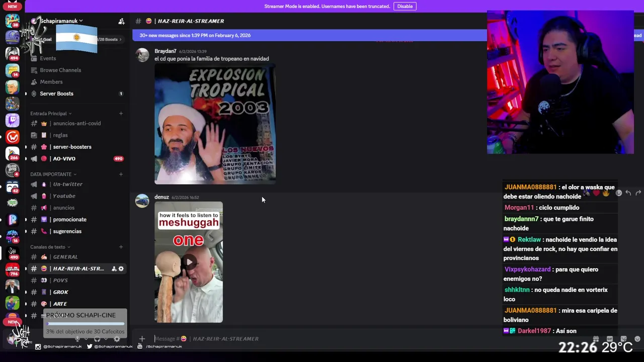644x362 pixels.
Task: Open the Events item
Action: pos(75,58)
